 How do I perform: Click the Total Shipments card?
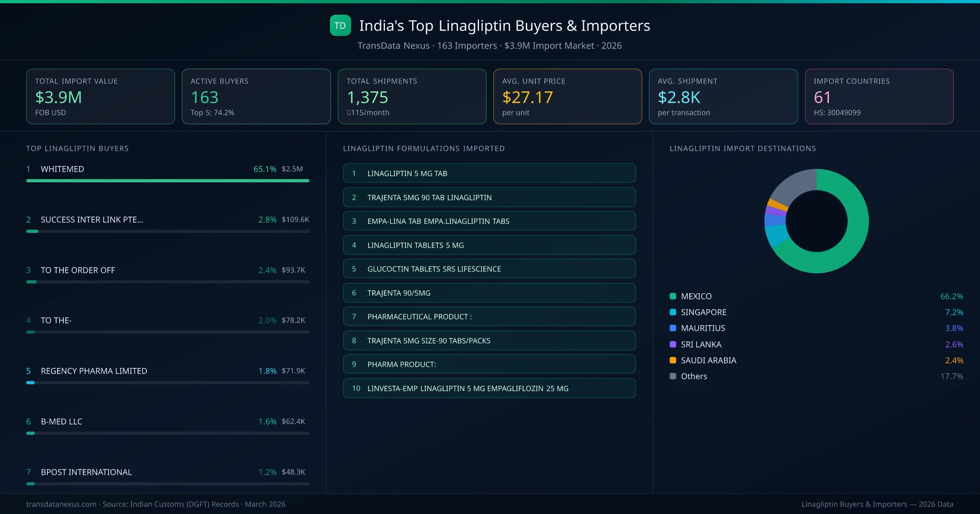pyautogui.click(x=412, y=96)
